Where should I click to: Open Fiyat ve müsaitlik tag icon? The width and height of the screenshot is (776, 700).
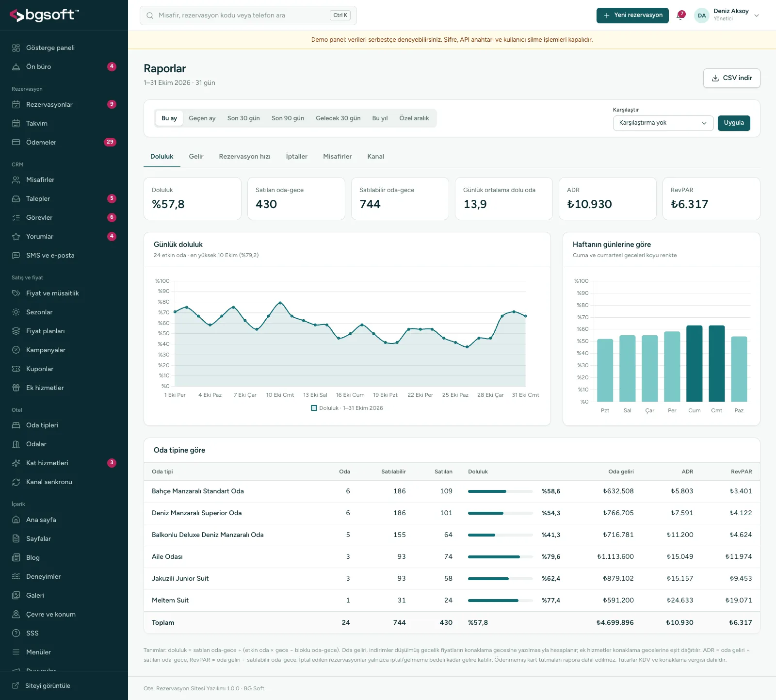point(16,293)
